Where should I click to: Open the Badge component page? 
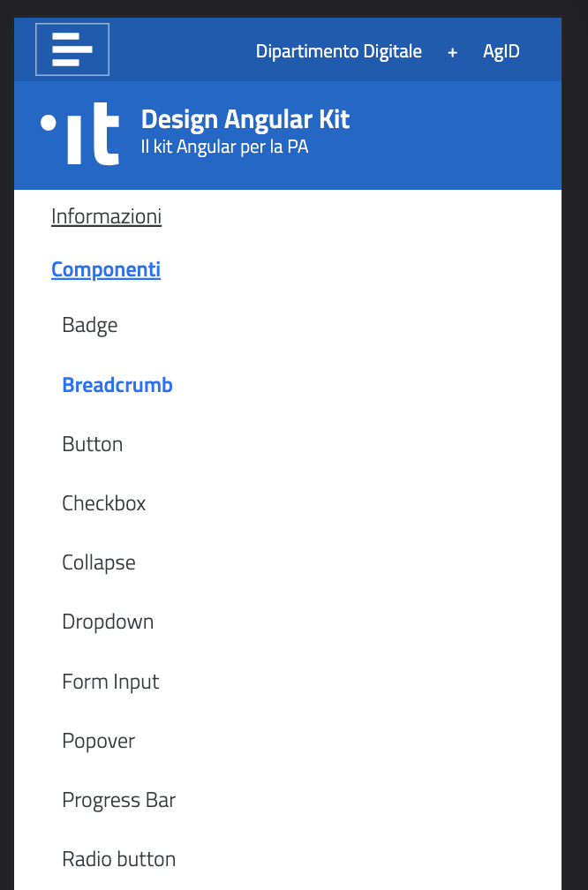coord(89,325)
